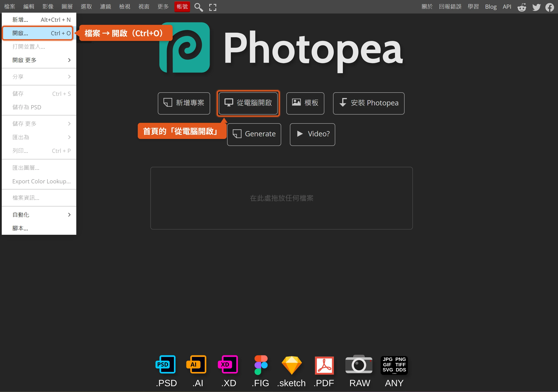Click the 新增專案 button
Screen dimensions: 558x392
coord(184,103)
